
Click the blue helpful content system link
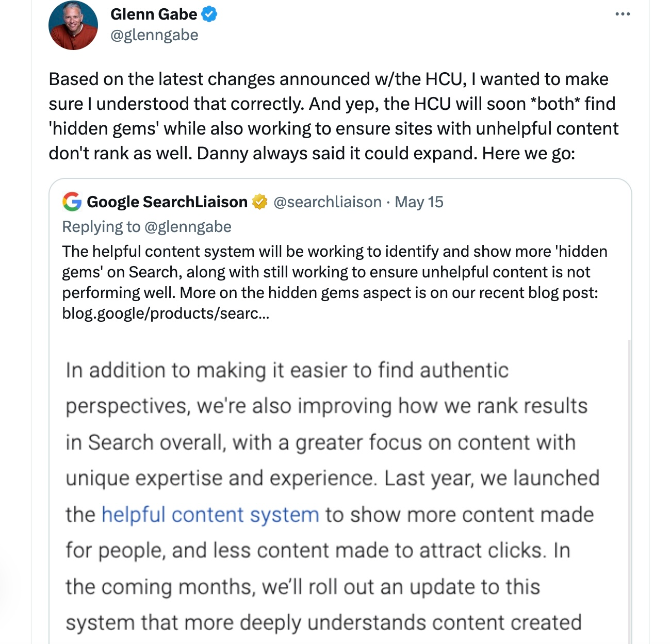coord(210,515)
